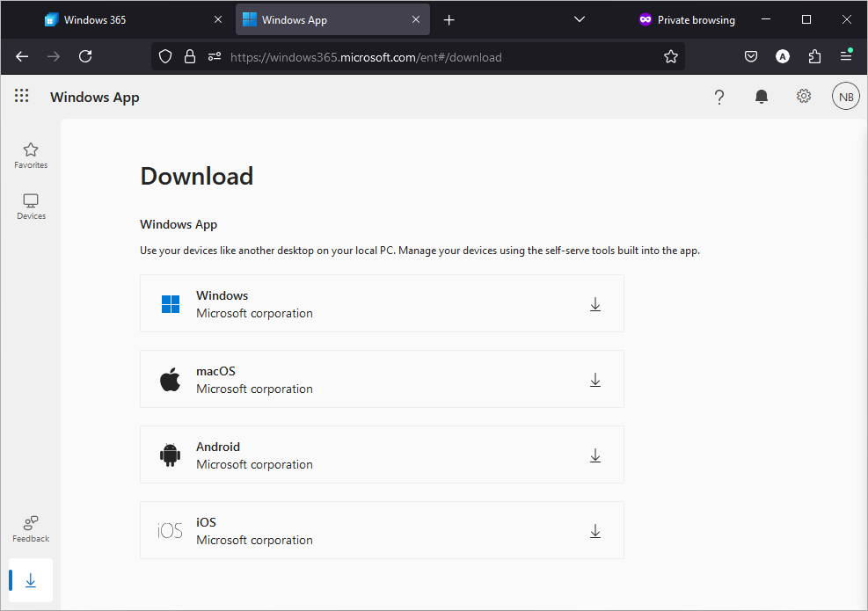
Task: Open the app launcher grid
Action: point(22,96)
